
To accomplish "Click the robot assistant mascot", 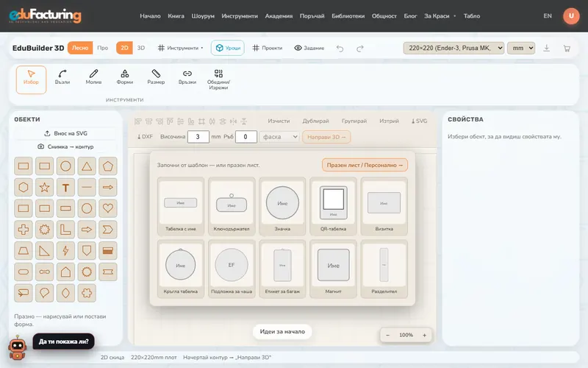I will tap(17, 347).
